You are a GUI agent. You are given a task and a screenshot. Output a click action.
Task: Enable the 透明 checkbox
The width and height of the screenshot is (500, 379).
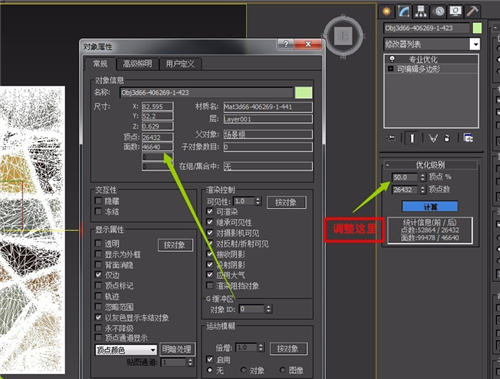pos(98,243)
